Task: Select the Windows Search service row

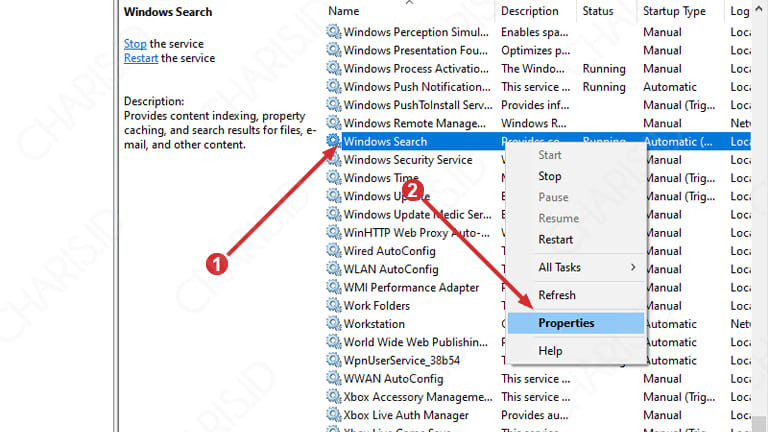Action: pyautogui.click(x=538, y=142)
